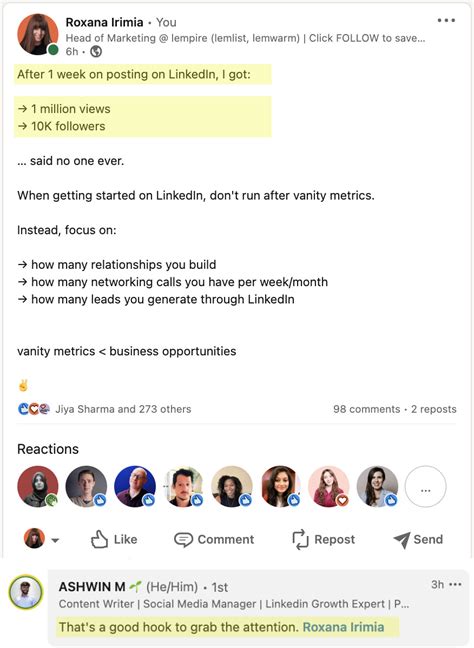
Task: Open the 98 comments link
Action: coord(367,409)
